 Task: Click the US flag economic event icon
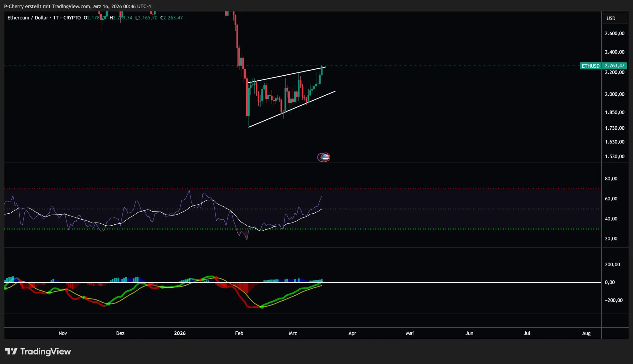tap(326, 157)
